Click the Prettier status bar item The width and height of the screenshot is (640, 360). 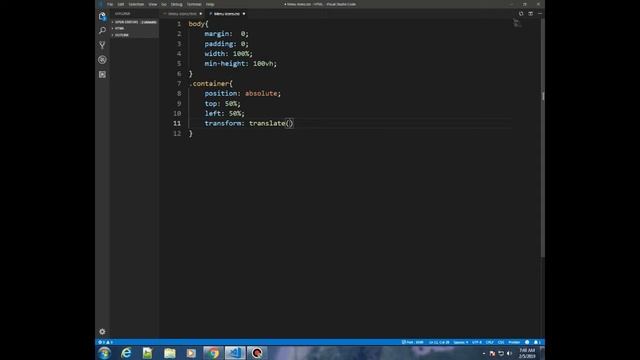click(514, 342)
